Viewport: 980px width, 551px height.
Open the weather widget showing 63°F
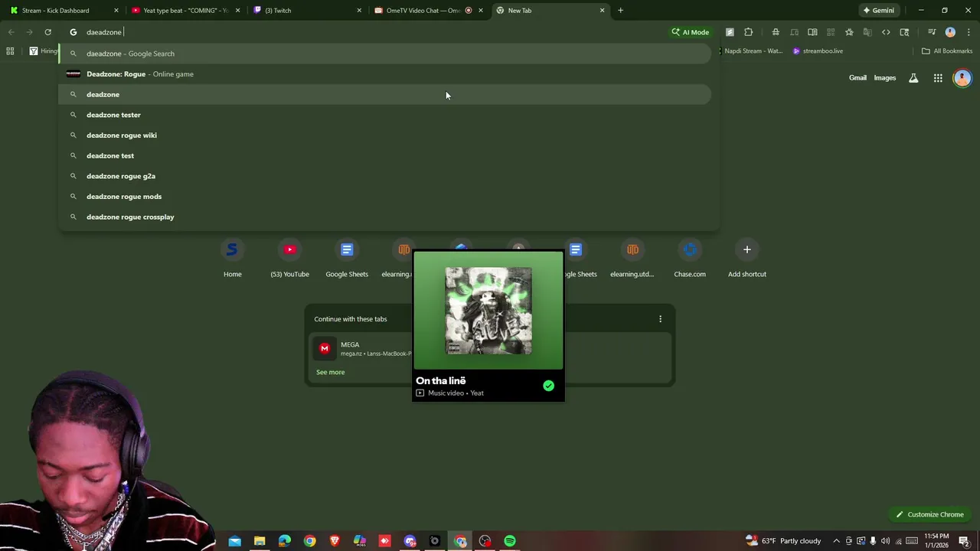pos(783,541)
